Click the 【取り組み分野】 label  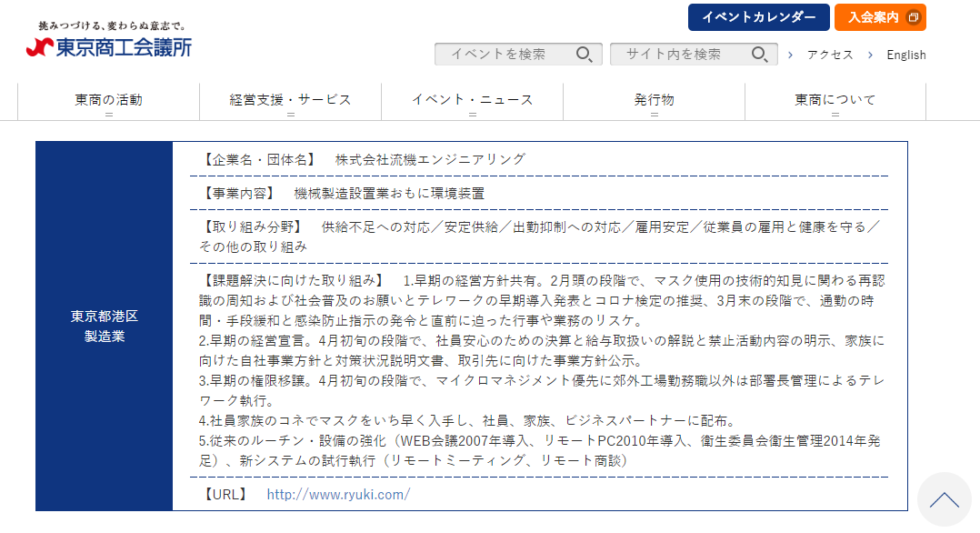click(x=253, y=227)
